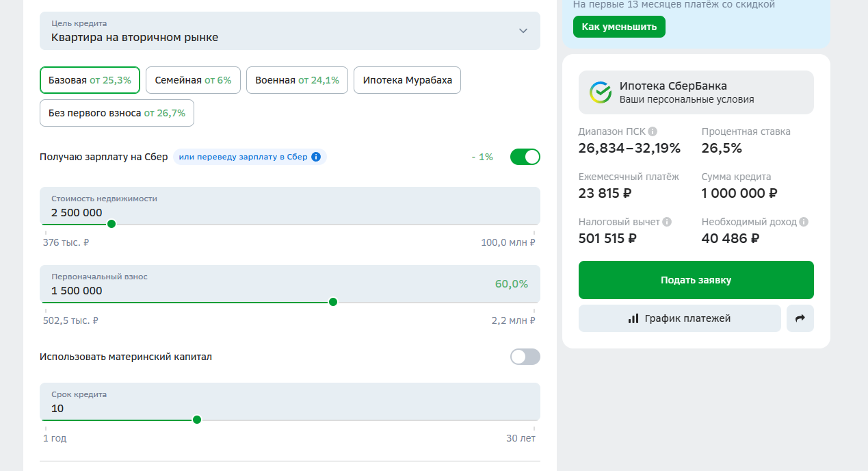Viewport: 868px width, 471px height.
Task: Click the bar chart icon on График платежей
Action: click(x=633, y=318)
